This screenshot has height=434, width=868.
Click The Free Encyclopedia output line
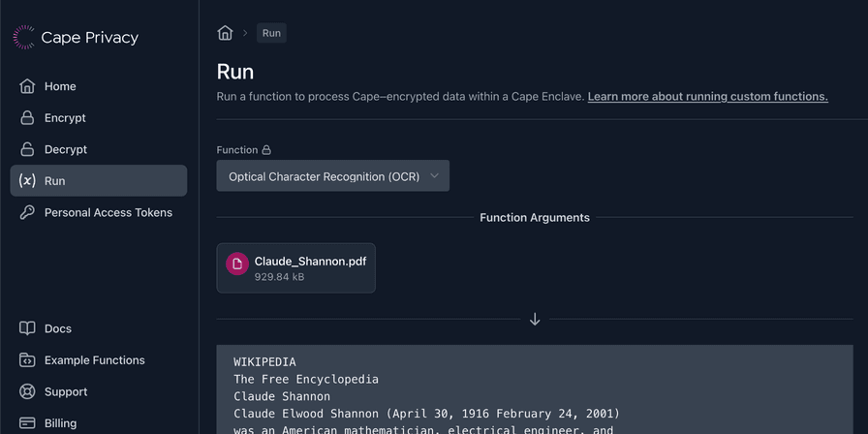306,379
